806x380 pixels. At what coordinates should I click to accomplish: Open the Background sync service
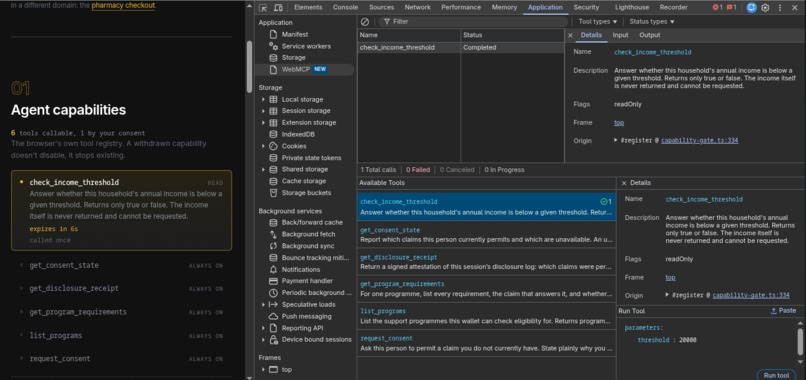coord(307,246)
